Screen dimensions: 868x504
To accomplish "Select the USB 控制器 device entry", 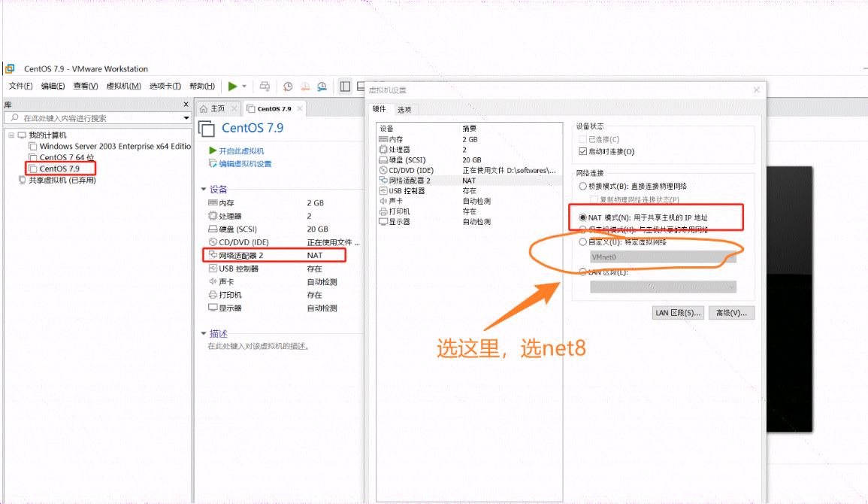I will pyautogui.click(x=406, y=190).
